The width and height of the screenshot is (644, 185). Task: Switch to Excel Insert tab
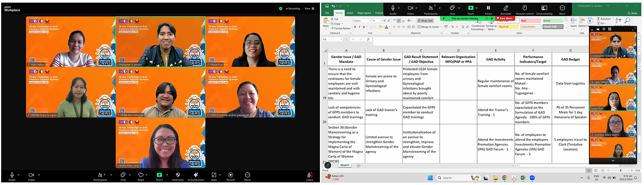pyautogui.click(x=350, y=13)
